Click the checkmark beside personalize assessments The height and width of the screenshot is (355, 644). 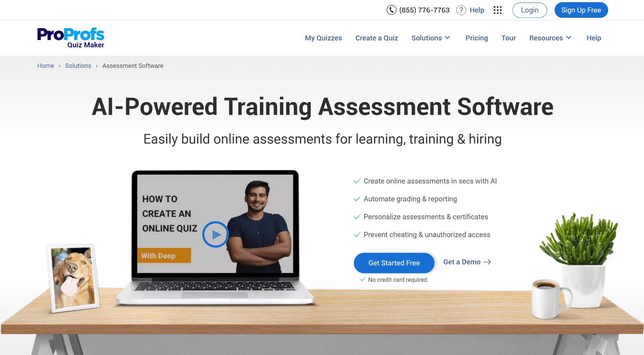click(x=357, y=217)
